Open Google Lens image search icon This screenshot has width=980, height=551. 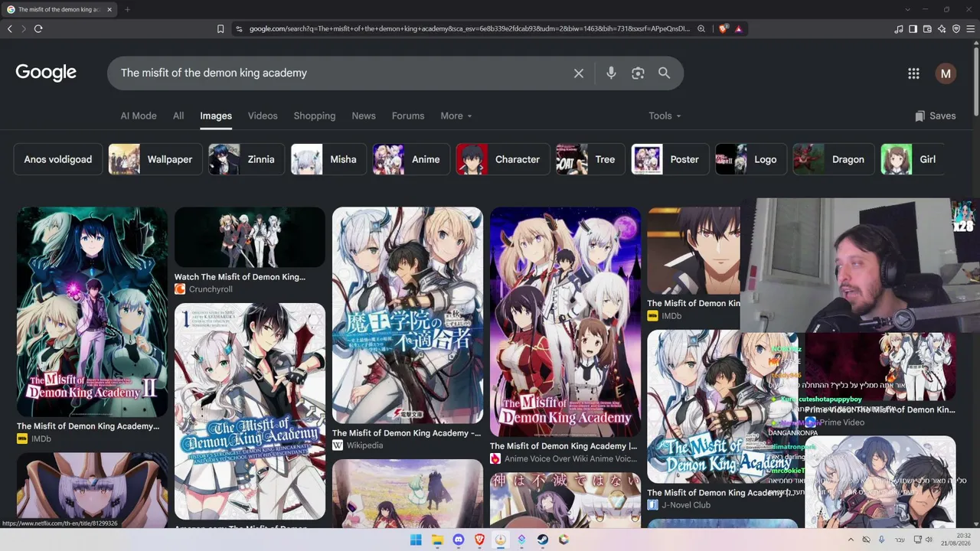tap(638, 73)
